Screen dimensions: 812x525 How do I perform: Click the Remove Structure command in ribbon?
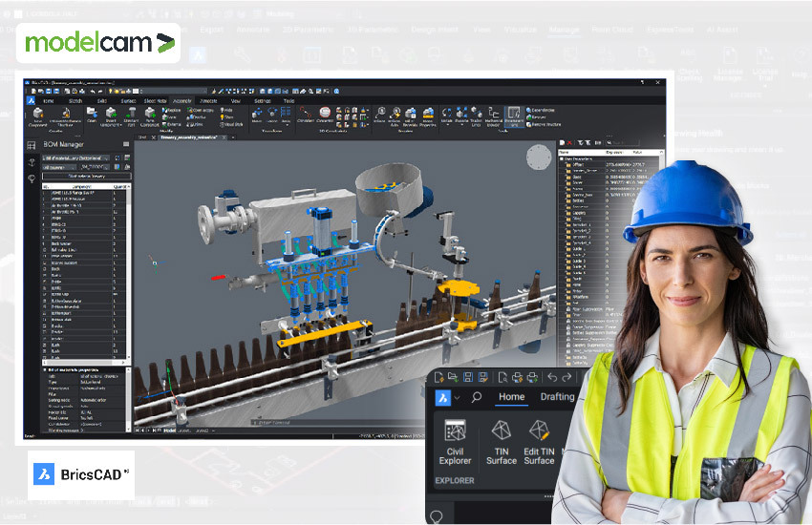click(544, 125)
